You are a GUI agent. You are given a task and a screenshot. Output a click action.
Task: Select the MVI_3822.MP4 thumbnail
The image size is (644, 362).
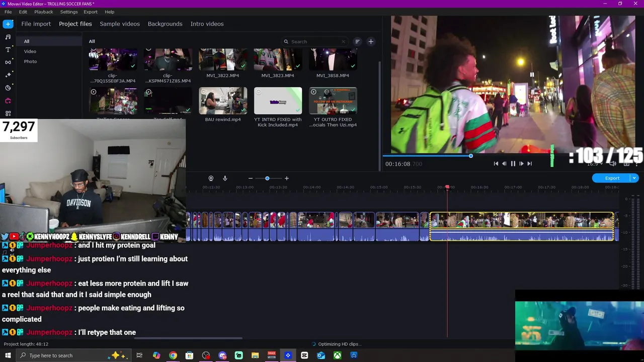click(x=222, y=60)
